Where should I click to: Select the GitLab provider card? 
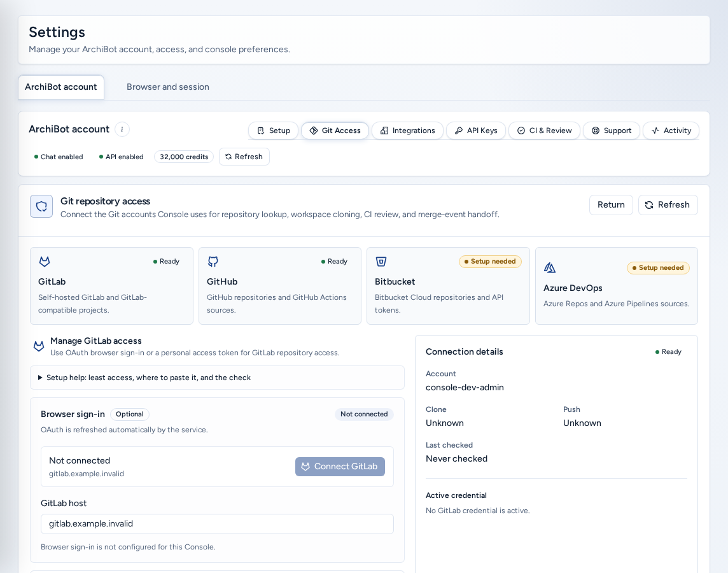[111, 286]
